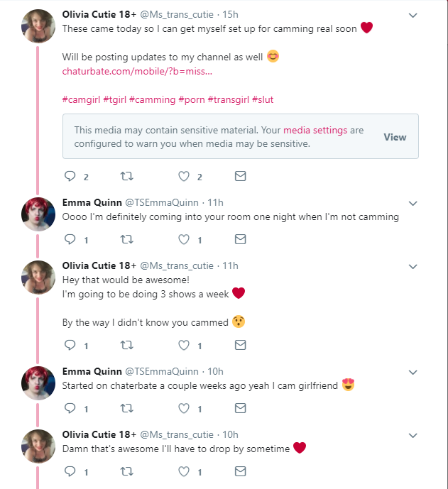Click Olivia Cutie's avatar on first tweet

pos(38,26)
